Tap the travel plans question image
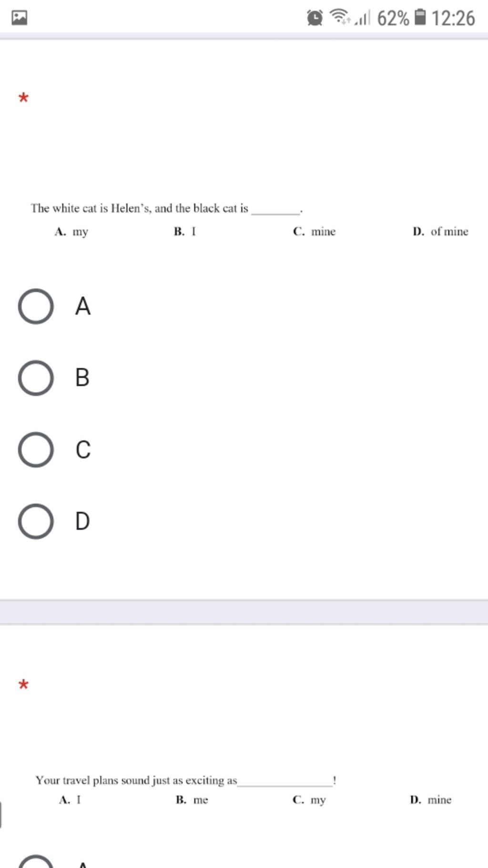Image resolution: width=488 pixels, height=868 pixels. tap(244, 790)
